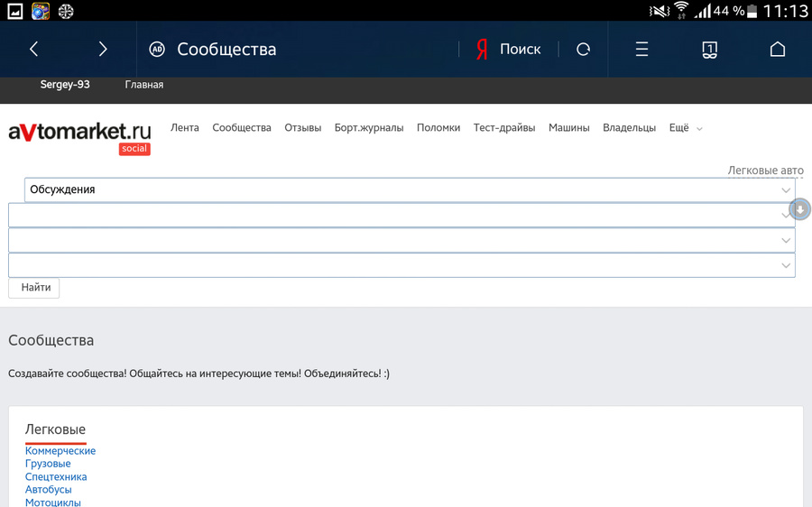Viewport: 812px width, 507px height.
Task: Select the Легковые category heading
Action: (55, 429)
